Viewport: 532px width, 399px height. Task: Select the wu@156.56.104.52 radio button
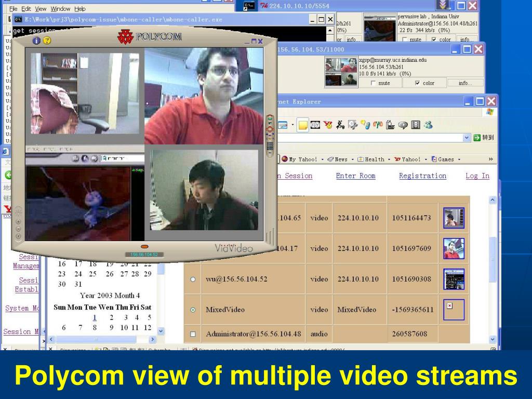tap(193, 279)
